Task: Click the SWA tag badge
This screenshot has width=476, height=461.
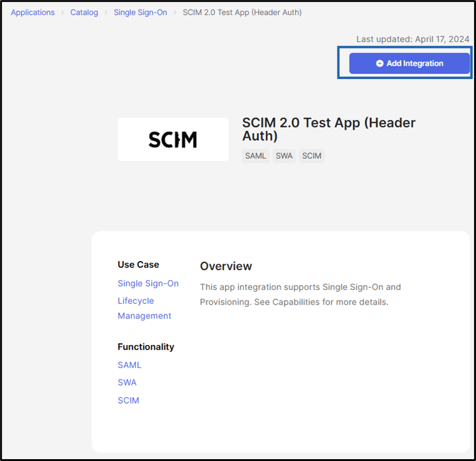Action: 284,156
